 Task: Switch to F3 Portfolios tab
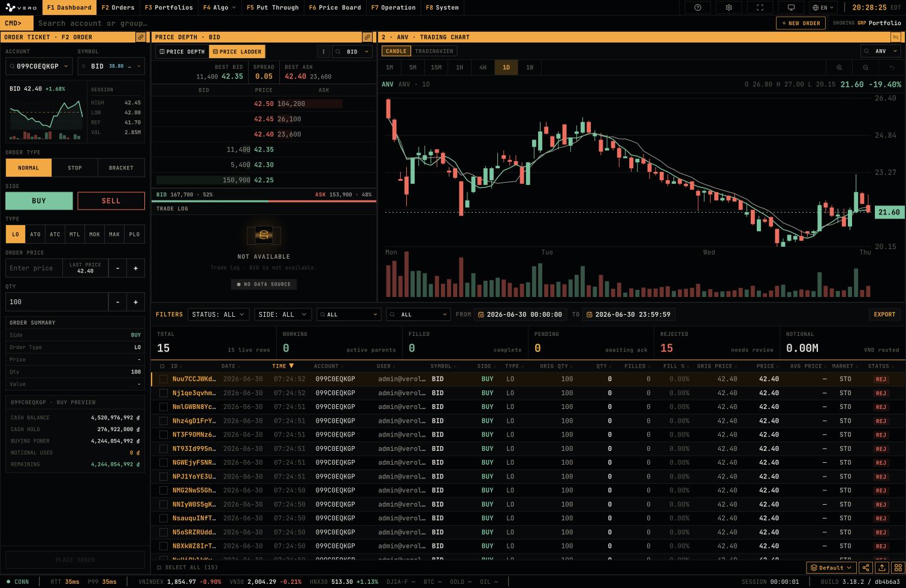click(169, 8)
